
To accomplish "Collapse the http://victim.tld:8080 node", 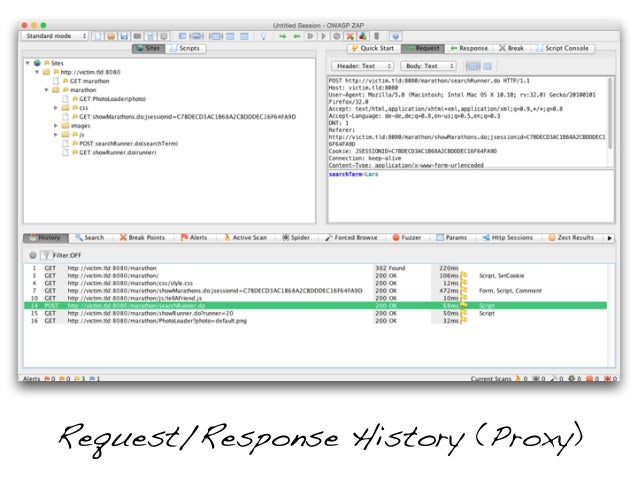I will pyautogui.click(x=37, y=72).
